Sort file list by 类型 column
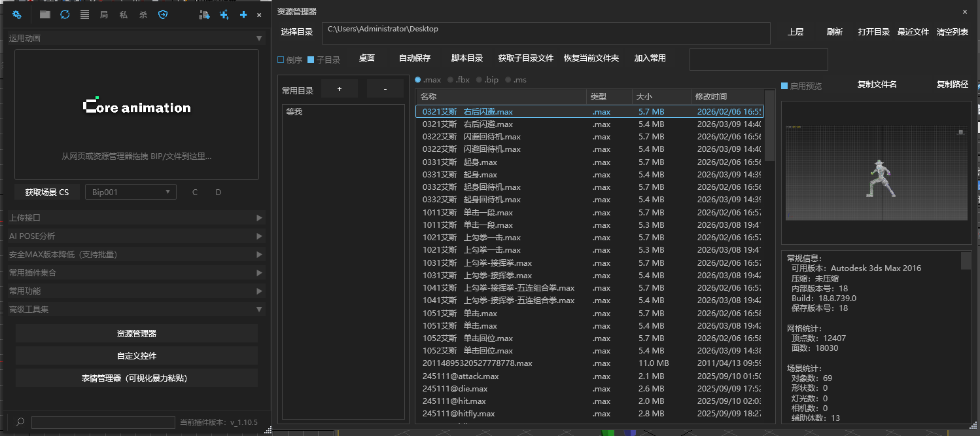 609,97
